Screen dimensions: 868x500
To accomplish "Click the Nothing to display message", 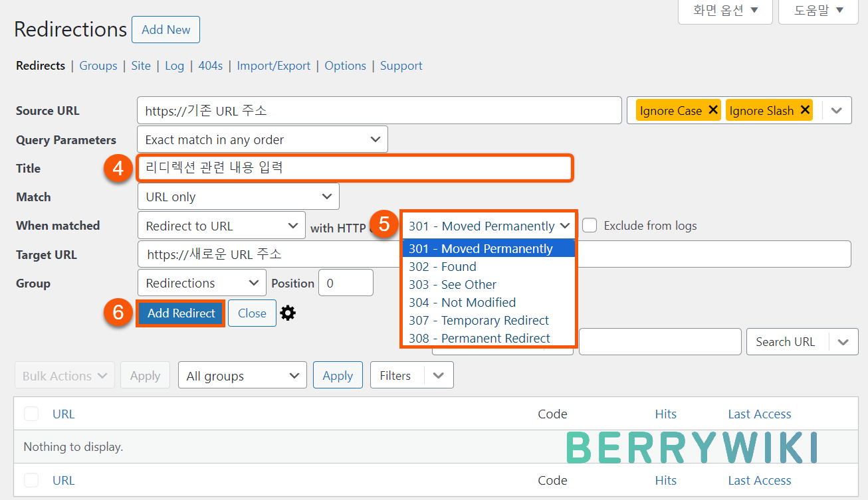I will (73, 447).
